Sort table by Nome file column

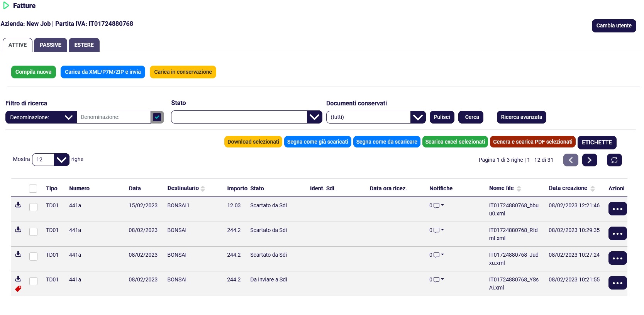[x=519, y=188]
